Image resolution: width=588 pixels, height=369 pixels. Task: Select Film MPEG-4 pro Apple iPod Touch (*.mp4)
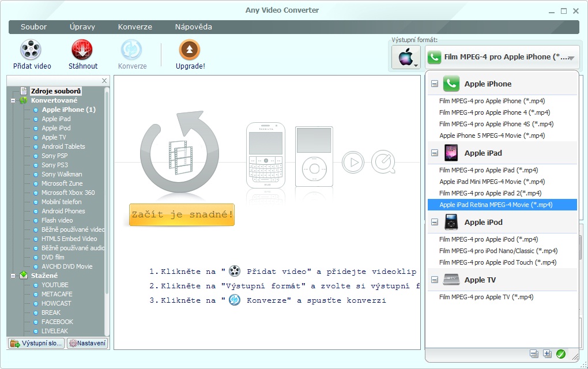[x=497, y=262]
